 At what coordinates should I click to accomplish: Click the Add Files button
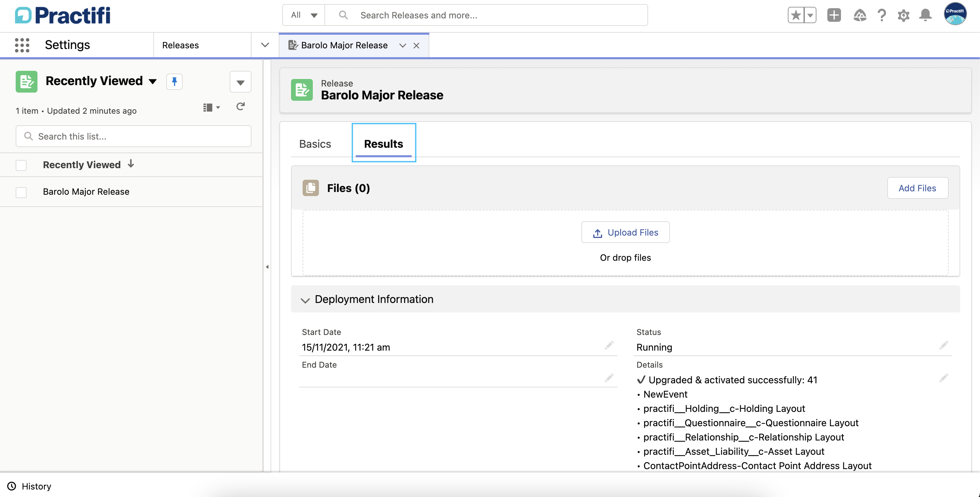[917, 188]
